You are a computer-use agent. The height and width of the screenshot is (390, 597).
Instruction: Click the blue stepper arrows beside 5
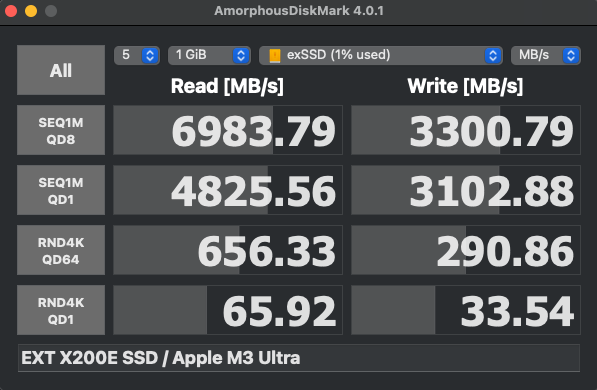click(x=150, y=56)
